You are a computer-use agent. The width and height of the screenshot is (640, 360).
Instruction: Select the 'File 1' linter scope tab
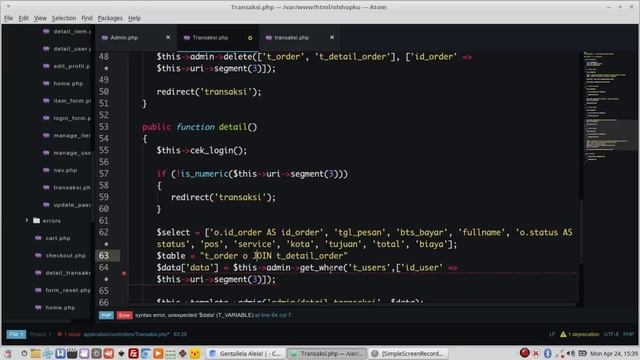click(x=16, y=334)
